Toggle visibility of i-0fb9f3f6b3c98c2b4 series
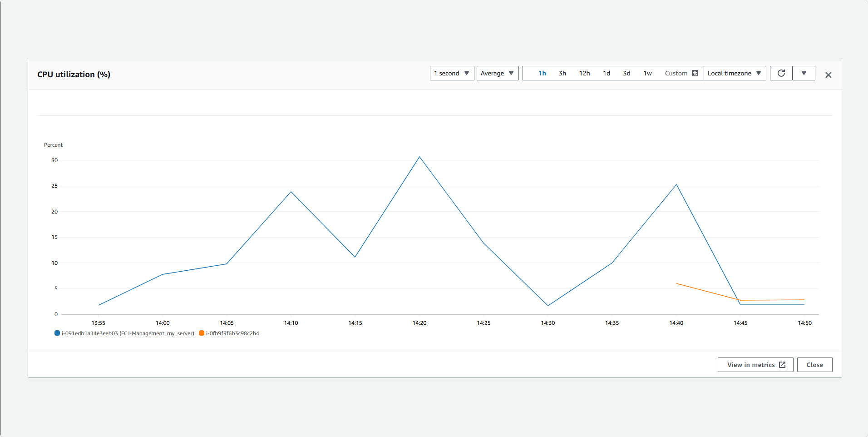Screen dimensions: 868x437 point(232,333)
